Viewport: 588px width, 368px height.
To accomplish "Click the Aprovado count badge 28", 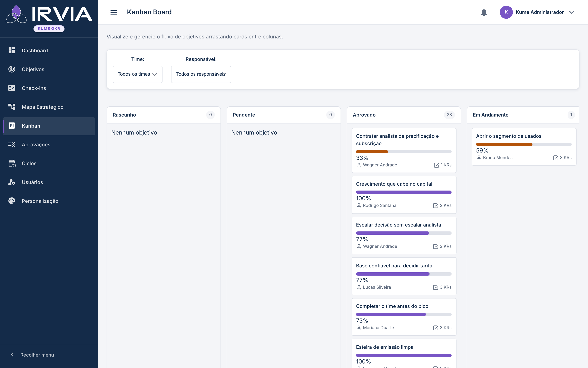I will click(x=449, y=115).
